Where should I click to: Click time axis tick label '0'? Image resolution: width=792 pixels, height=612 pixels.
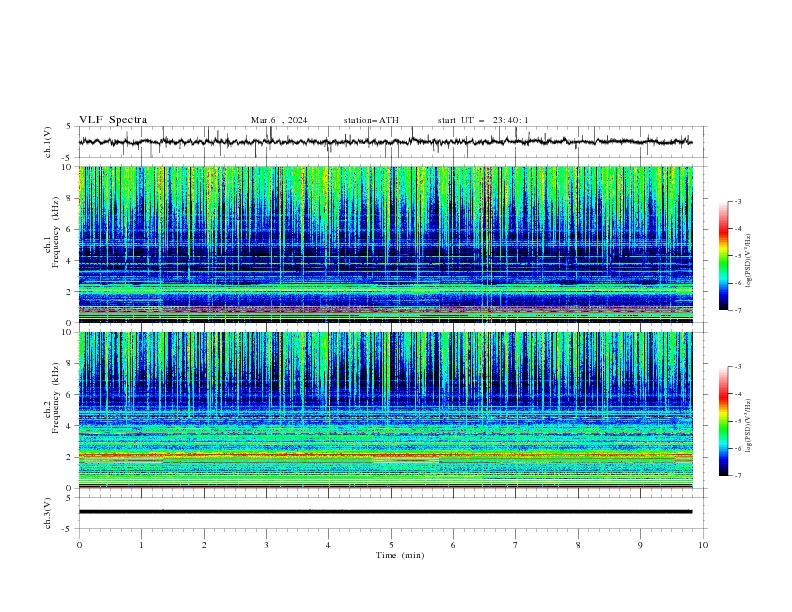[79, 545]
